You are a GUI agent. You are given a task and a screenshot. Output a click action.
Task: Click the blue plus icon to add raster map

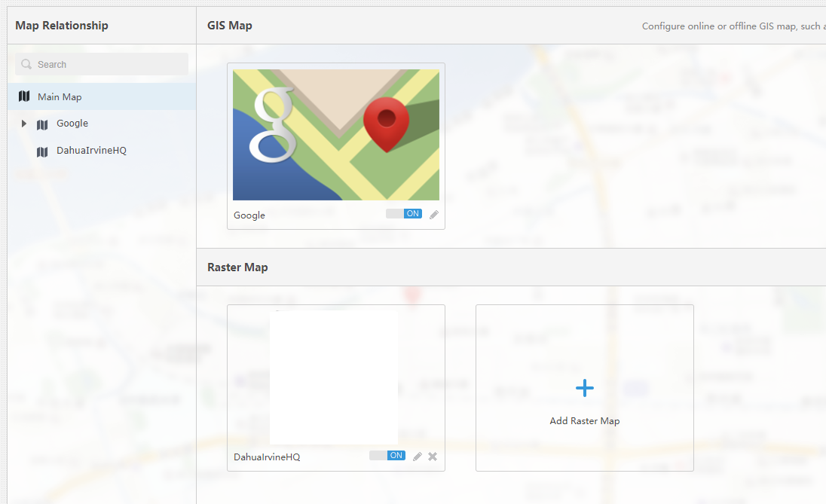[585, 388]
